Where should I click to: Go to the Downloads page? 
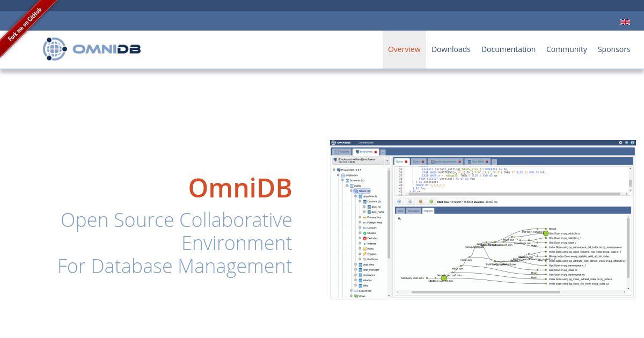pos(451,49)
